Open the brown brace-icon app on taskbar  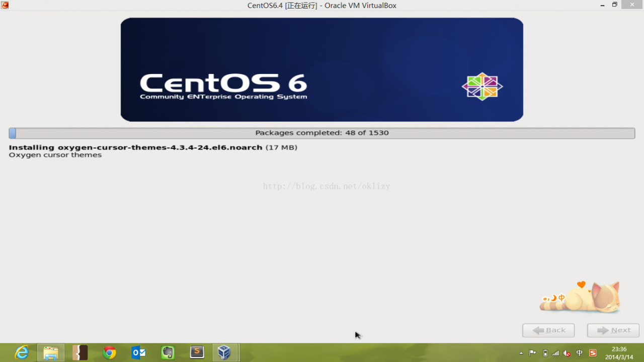pyautogui.click(x=80, y=352)
